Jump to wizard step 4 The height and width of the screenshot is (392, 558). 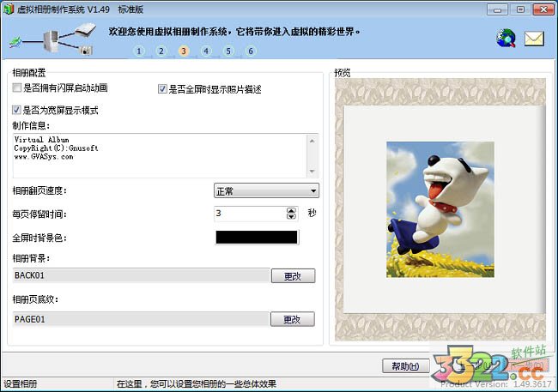point(206,51)
